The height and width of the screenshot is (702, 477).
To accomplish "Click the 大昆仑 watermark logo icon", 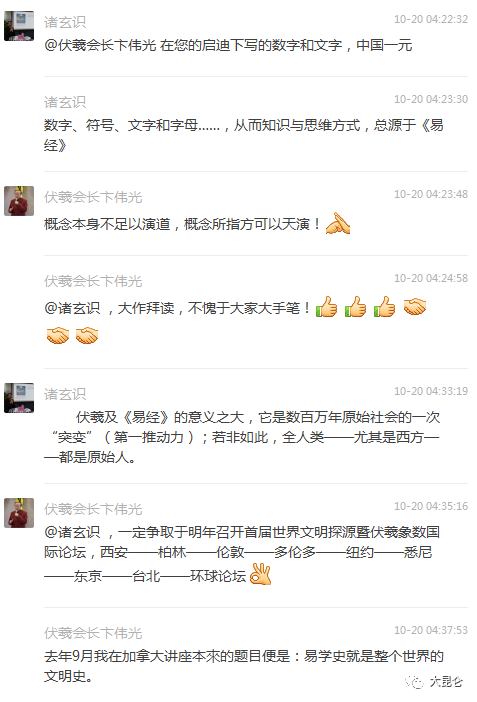I will tap(415, 682).
